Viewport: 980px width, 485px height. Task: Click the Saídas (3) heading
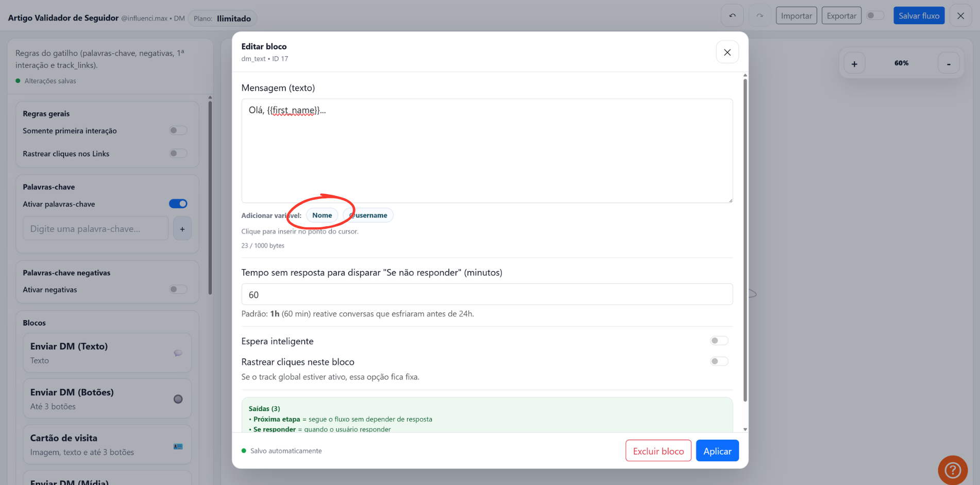tap(264, 409)
